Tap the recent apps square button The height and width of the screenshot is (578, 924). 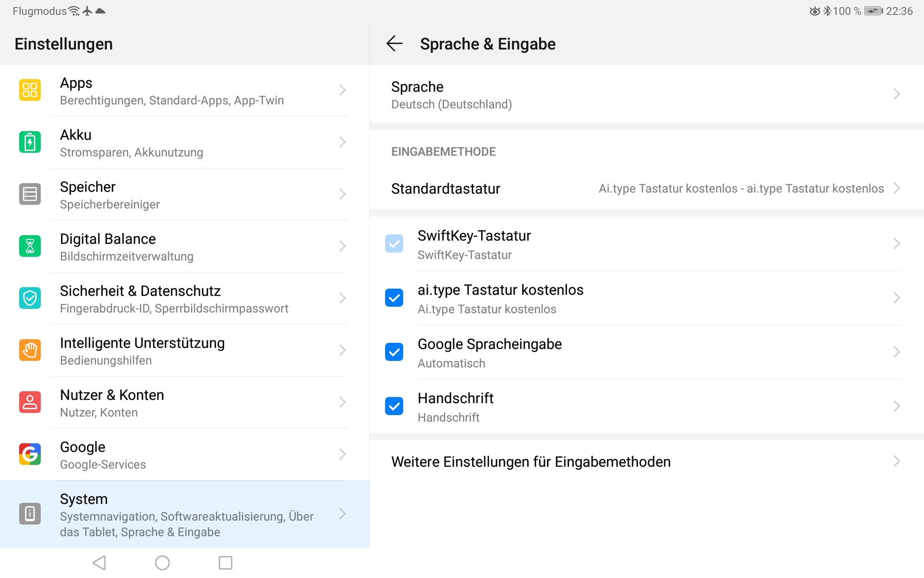coord(225,563)
